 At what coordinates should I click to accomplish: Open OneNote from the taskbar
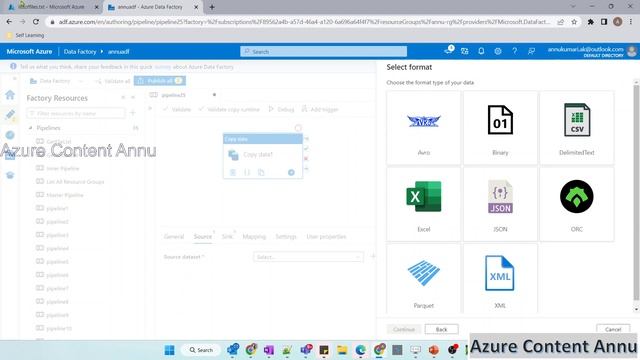[269, 350]
